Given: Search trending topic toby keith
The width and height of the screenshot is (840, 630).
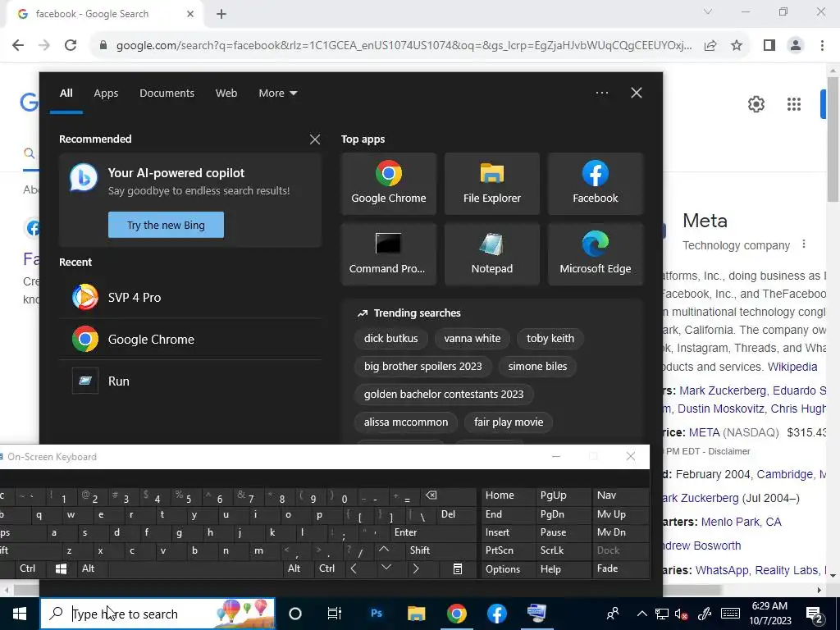Looking at the screenshot, I should 550,339.
